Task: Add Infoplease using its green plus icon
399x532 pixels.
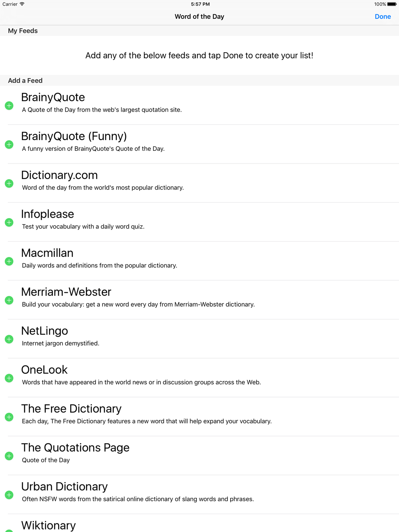Action: click(9, 223)
